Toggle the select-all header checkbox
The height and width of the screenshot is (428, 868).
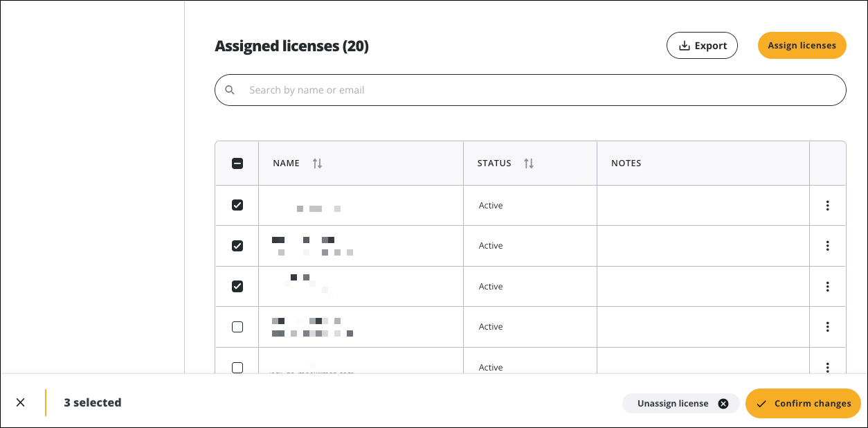pyautogui.click(x=237, y=163)
